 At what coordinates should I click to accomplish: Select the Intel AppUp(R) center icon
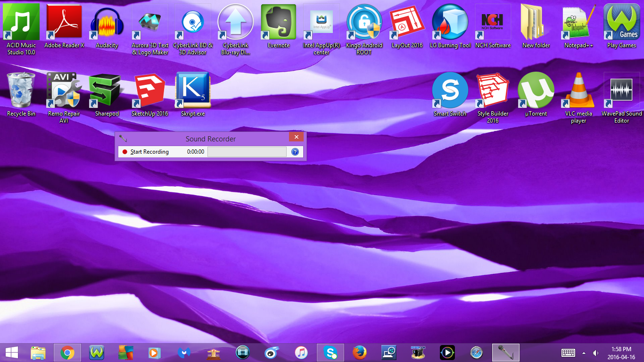[x=322, y=29]
